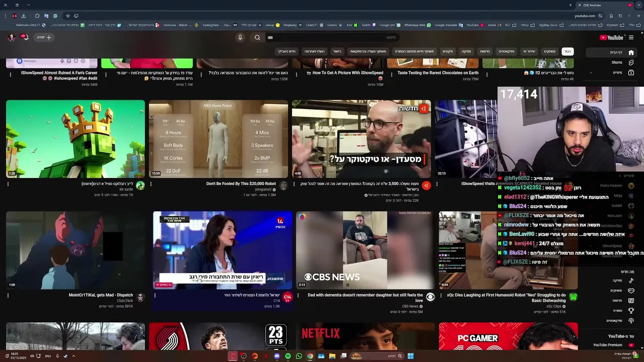Click the magnifier search button

click(257, 37)
